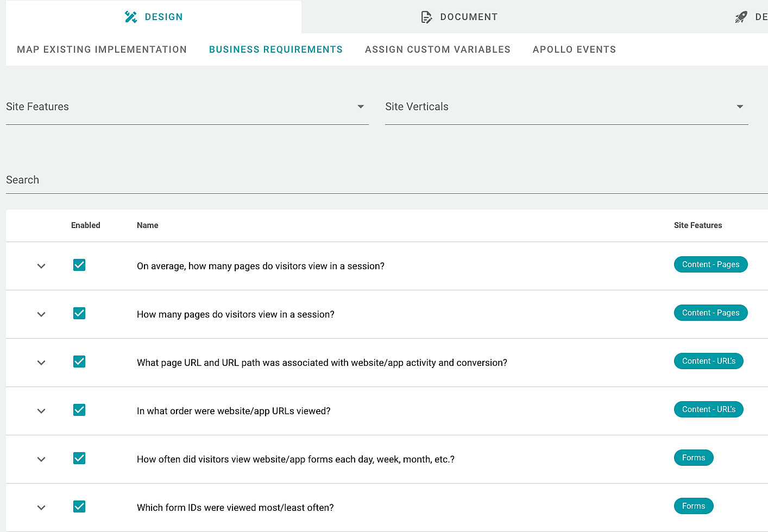Image resolution: width=768 pixels, height=532 pixels.
Task: Toggle checkbox for 'Which form IDs were viewed'
Action: (x=79, y=506)
